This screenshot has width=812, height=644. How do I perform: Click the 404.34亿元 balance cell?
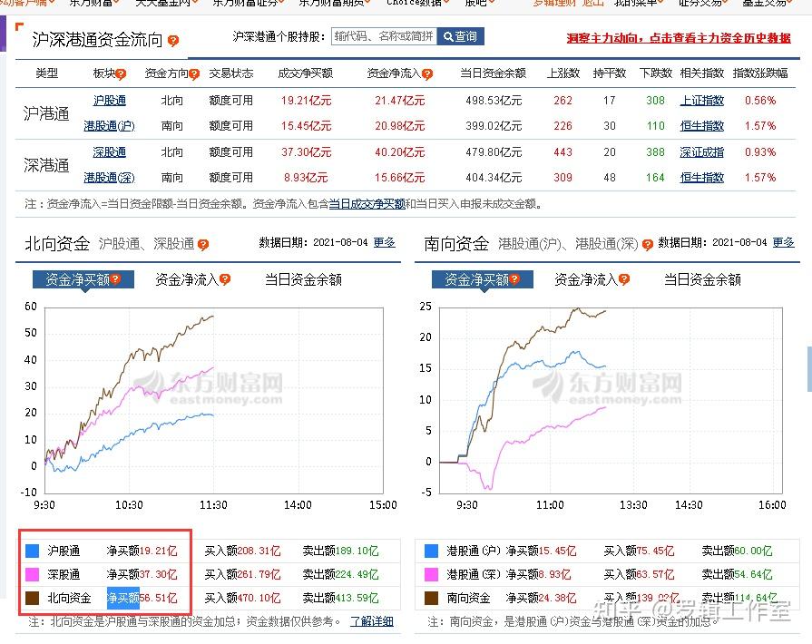click(x=494, y=178)
